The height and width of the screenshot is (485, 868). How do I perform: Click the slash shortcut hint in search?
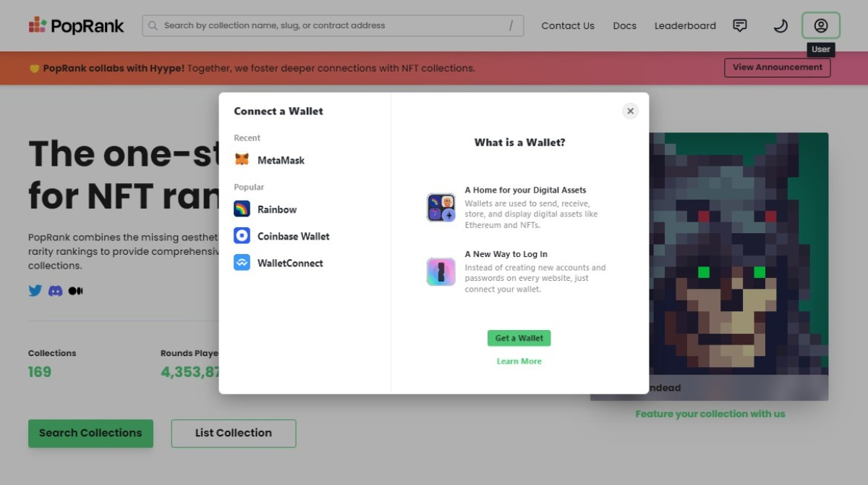(x=511, y=25)
